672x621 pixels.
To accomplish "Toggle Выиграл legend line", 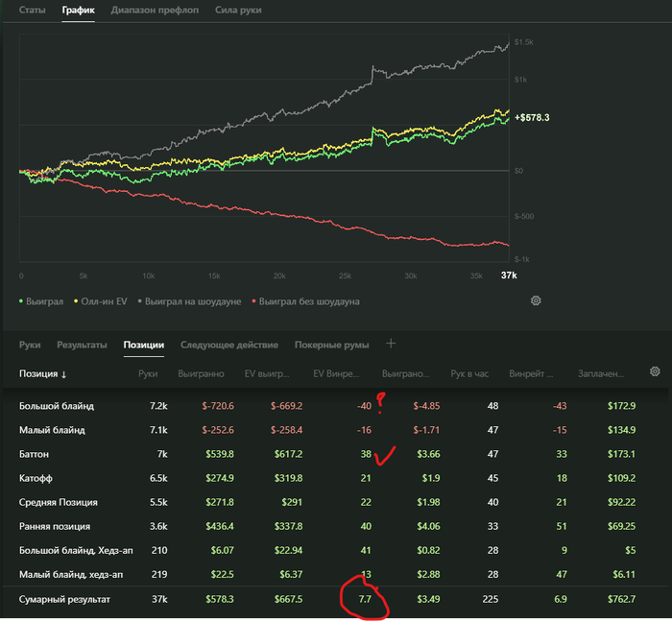I will tap(41, 301).
